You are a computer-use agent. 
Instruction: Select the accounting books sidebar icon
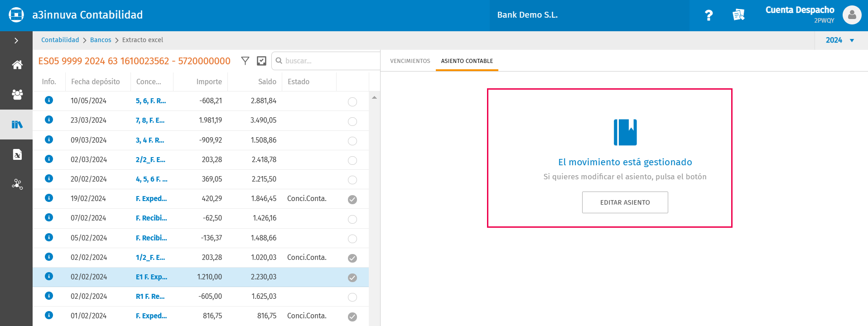[x=17, y=125]
